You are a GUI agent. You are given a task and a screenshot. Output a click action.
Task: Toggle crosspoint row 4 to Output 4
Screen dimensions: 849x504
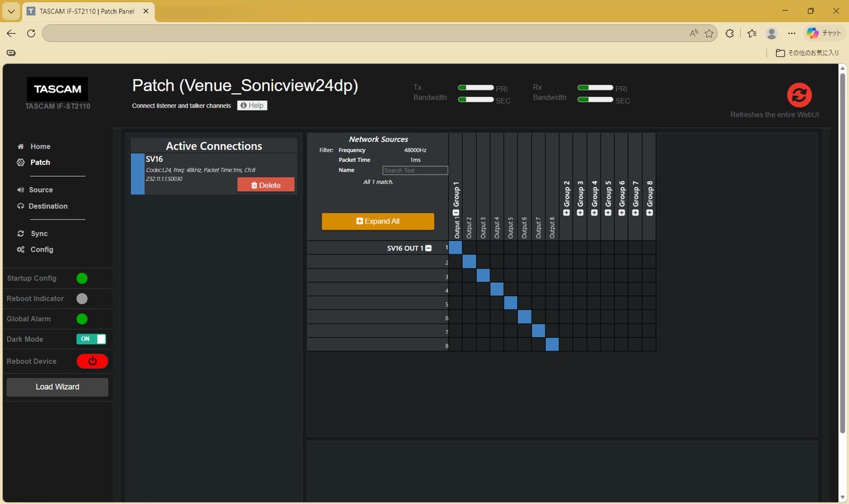click(497, 289)
